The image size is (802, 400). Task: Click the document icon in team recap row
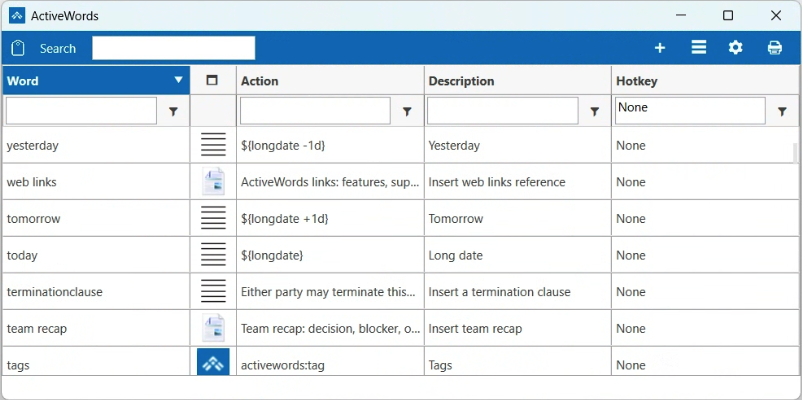[213, 328]
